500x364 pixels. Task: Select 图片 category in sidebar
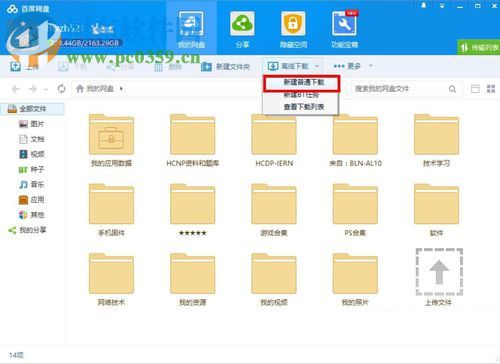point(32,124)
